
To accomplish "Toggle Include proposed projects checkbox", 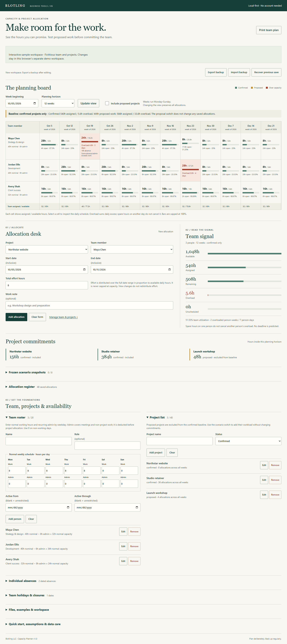I will 107,103.
